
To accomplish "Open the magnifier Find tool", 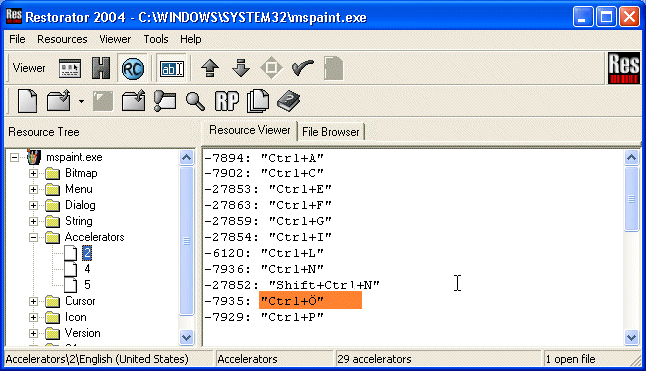I will click(195, 101).
